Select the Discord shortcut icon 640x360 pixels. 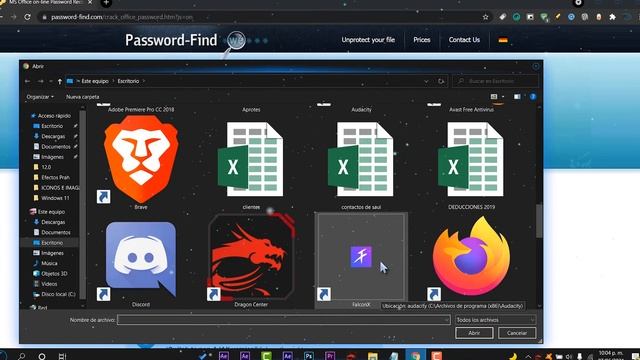(x=141, y=259)
